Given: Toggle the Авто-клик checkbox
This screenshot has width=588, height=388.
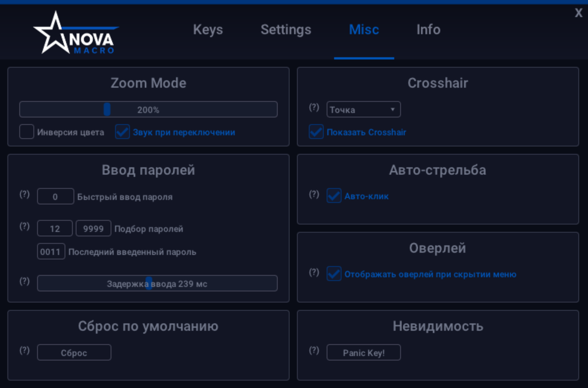Looking at the screenshot, I should point(334,196).
